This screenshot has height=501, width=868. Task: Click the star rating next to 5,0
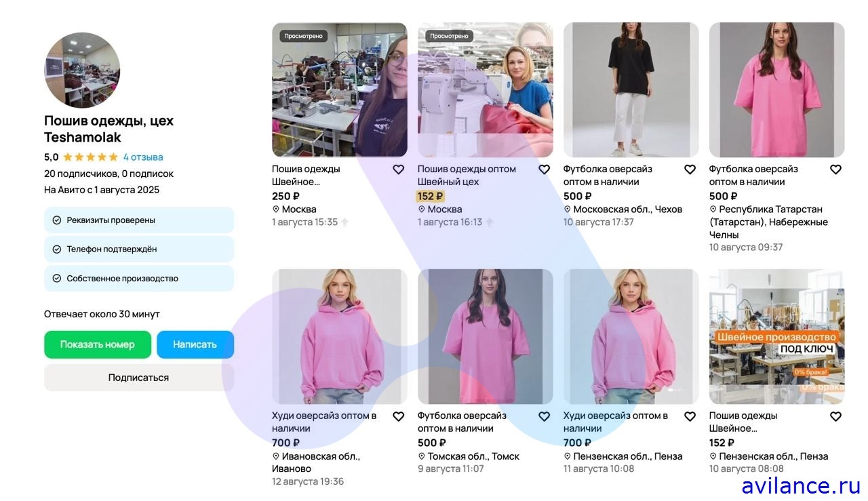(x=90, y=157)
